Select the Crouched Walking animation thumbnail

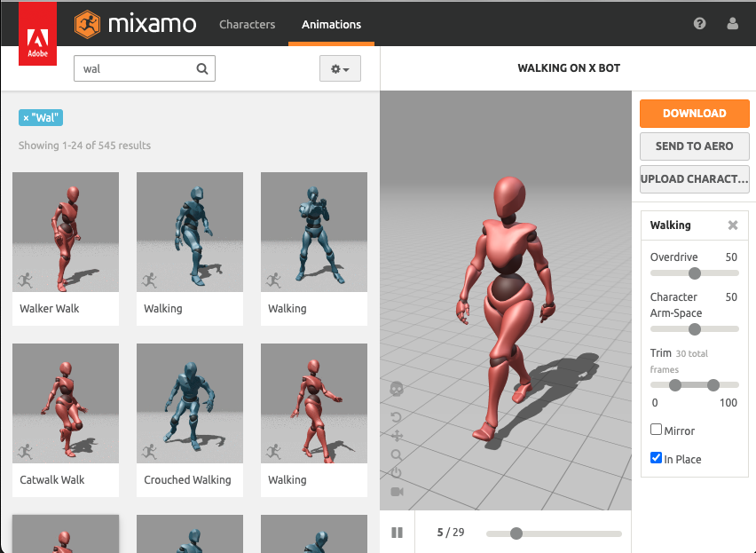point(190,403)
